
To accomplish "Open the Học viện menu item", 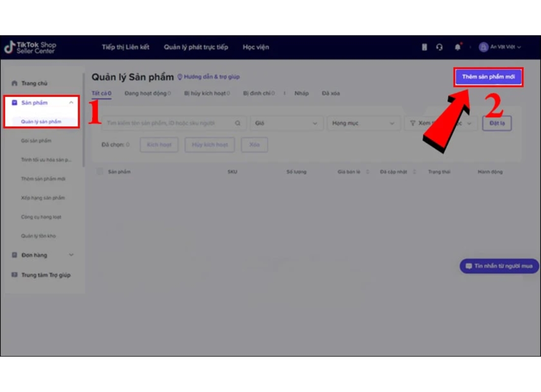I will pyautogui.click(x=256, y=47).
